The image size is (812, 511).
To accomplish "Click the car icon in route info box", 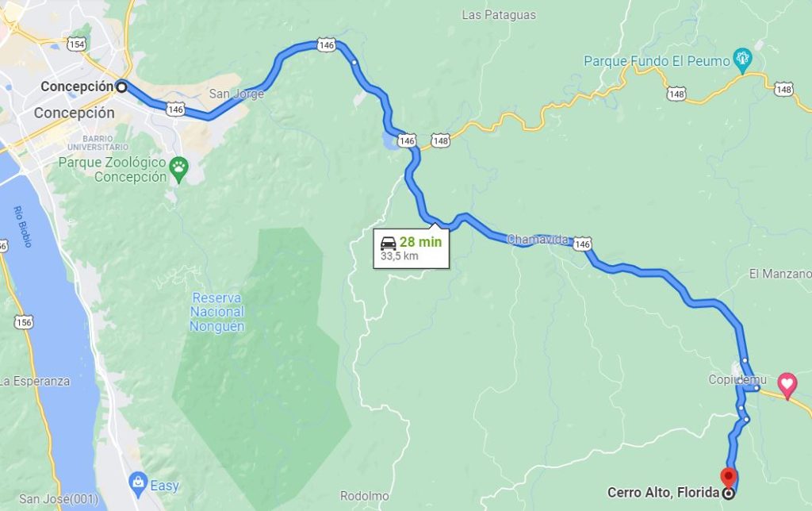I will (x=389, y=243).
